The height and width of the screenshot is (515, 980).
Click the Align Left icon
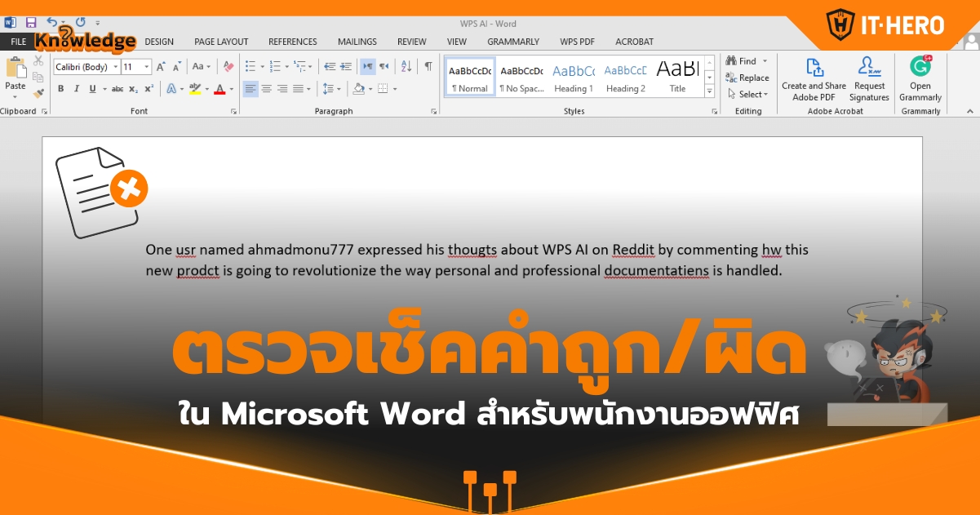coord(251,89)
